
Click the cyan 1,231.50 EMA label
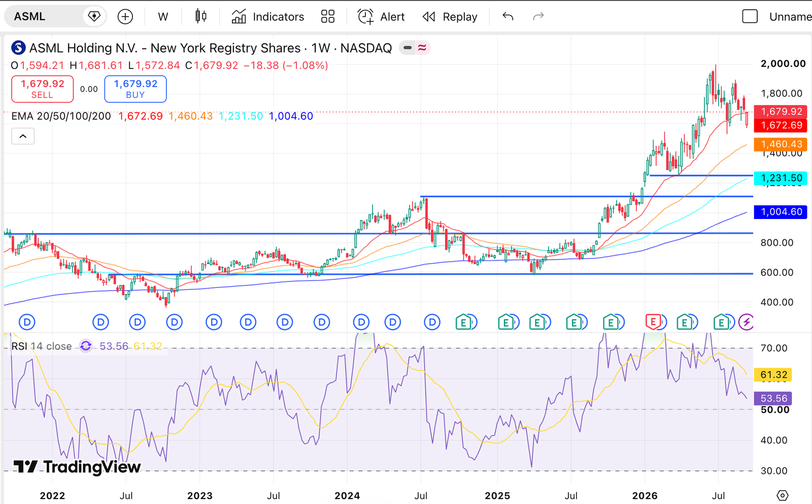click(781, 178)
